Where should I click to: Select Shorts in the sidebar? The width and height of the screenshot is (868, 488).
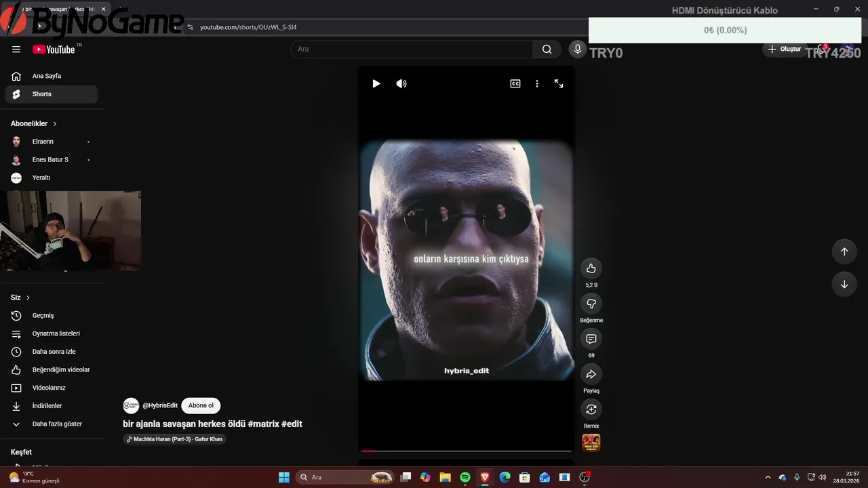[52, 94]
